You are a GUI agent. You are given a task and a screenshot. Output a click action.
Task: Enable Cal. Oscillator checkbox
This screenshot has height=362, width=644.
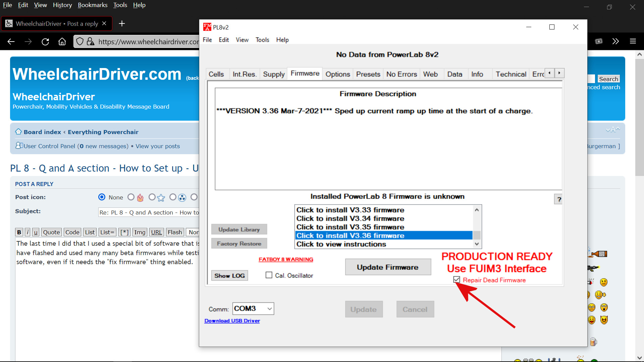269,275
